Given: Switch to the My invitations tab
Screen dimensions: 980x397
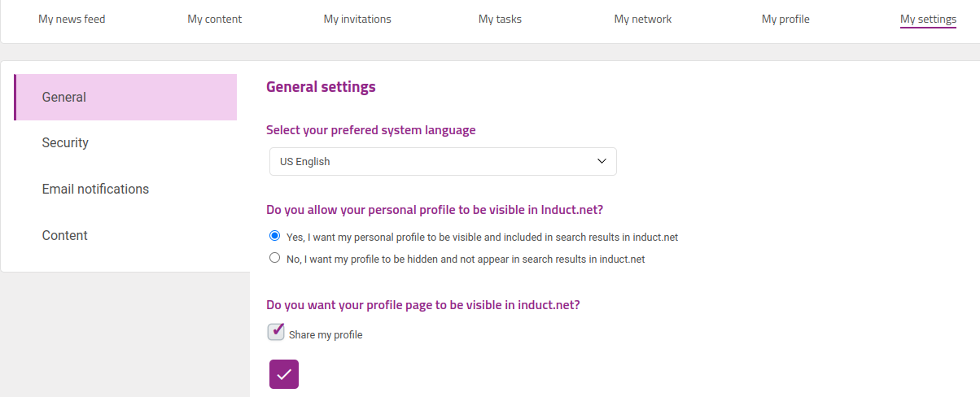Looking at the screenshot, I should pyautogui.click(x=357, y=19).
